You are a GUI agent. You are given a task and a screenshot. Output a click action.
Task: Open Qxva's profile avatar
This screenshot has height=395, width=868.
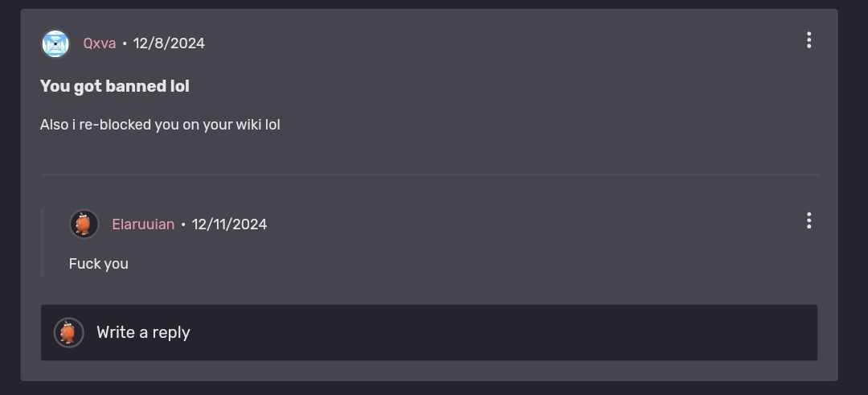tap(55, 43)
